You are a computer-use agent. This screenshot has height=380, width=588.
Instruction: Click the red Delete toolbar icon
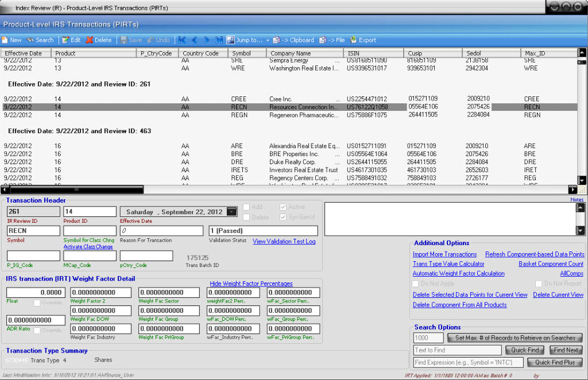pyautogui.click(x=89, y=40)
